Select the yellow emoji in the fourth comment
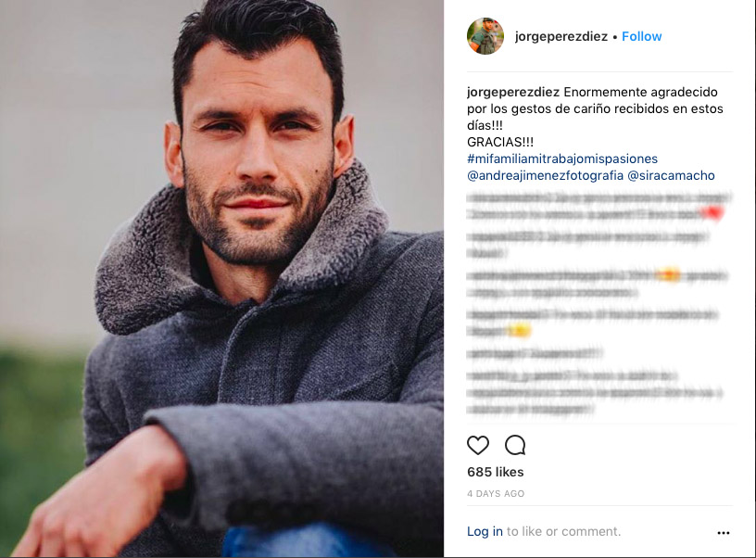This screenshot has width=756, height=558. 519,330
